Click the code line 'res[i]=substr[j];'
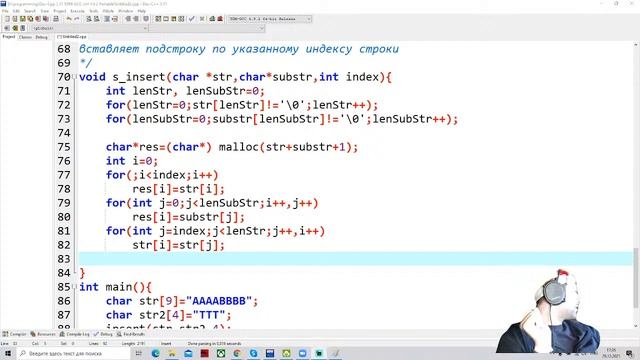The width and height of the screenshot is (640, 360). click(189, 217)
